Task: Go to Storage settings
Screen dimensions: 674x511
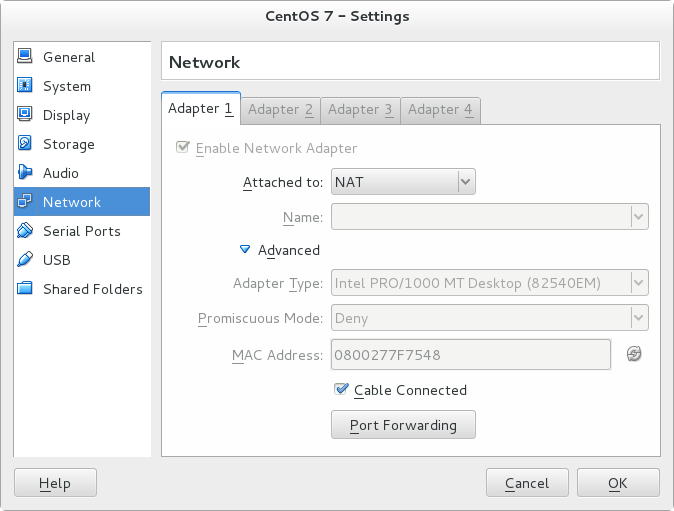Action: 82,144
